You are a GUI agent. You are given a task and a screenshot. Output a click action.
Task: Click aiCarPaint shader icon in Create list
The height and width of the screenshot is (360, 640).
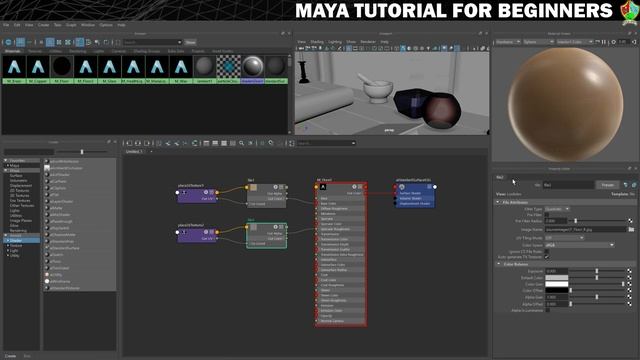click(47, 182)
